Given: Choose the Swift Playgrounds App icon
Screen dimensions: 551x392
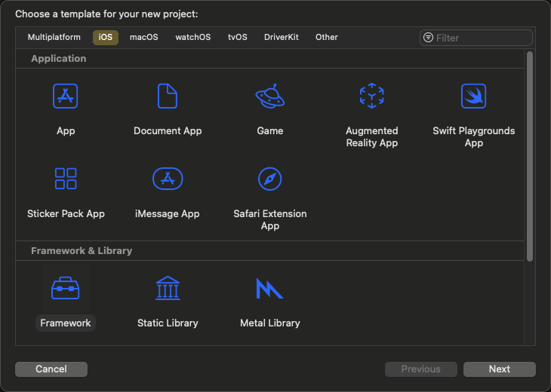Looking at the screenshot, I should pos(474,96).
